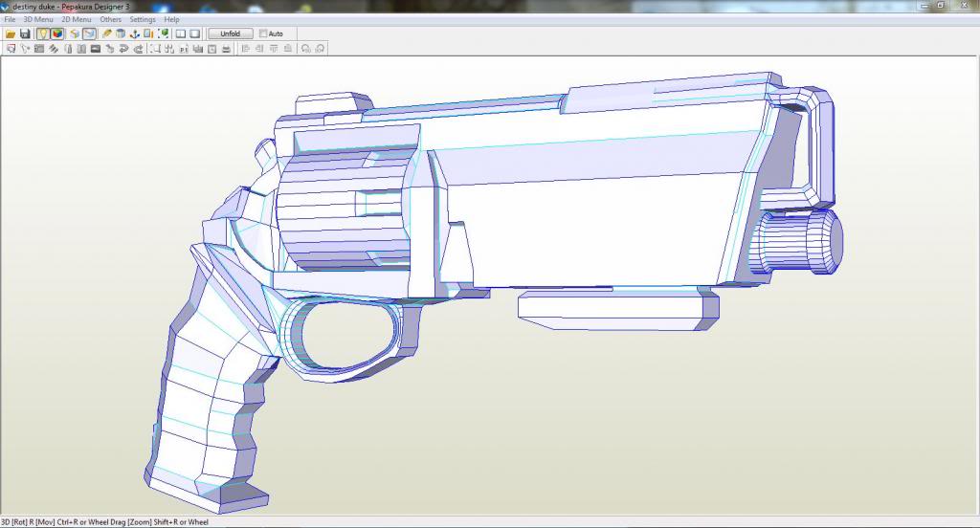Click the dark rectangle icon in second toolbar
Screen dimensions: 980x528
point(95,49)
